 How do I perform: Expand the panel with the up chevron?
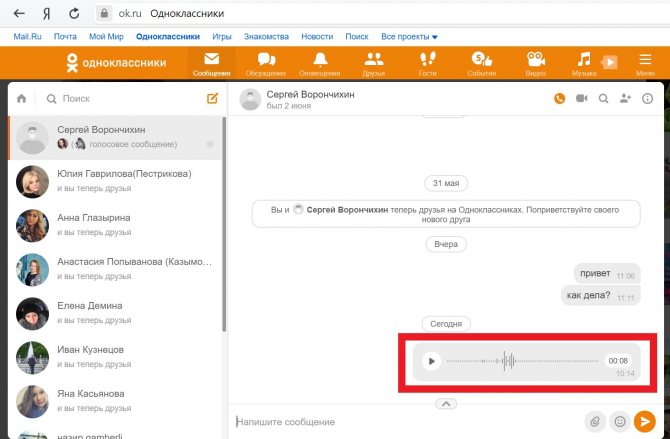coord(446,404)
